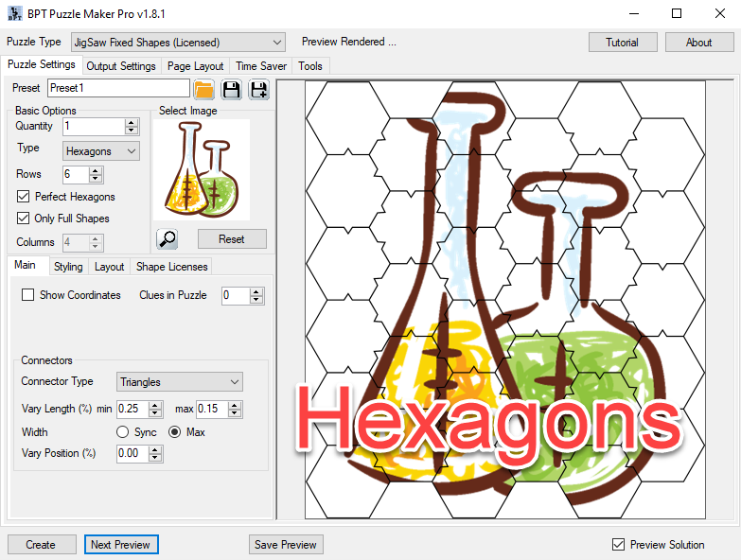Switch to the Output Settings tab
Viewport: 741px width, 560px height.
click(120, 66)
